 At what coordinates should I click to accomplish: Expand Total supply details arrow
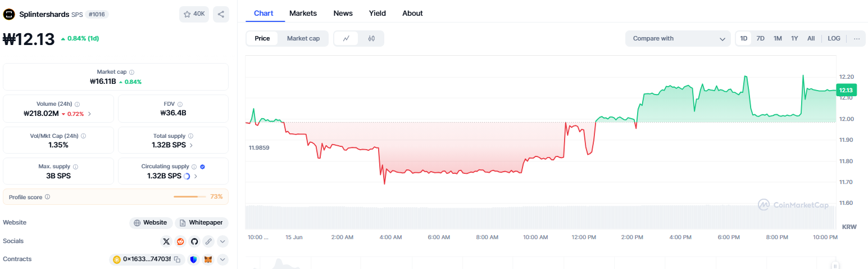pos(191,145)
